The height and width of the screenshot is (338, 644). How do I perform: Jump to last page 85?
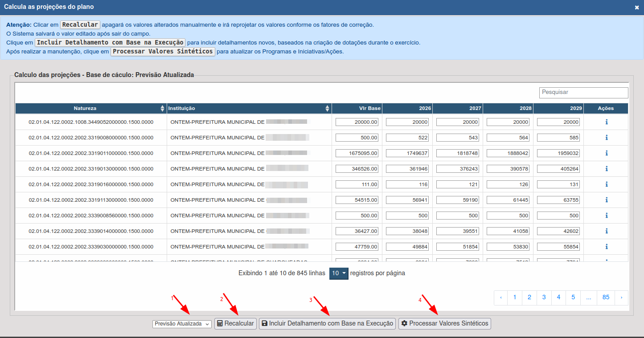click(x=606, y=297)
